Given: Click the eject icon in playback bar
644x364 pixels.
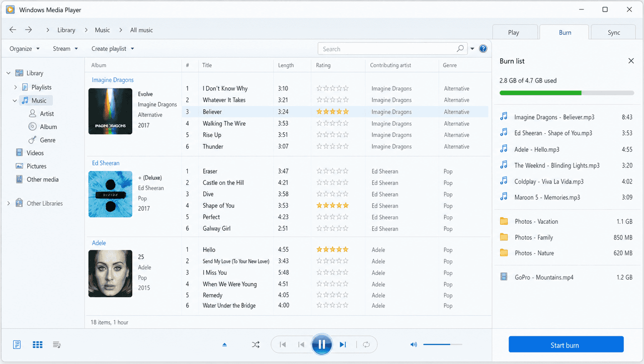Looking at the screenshot, I should pos(224,344).
